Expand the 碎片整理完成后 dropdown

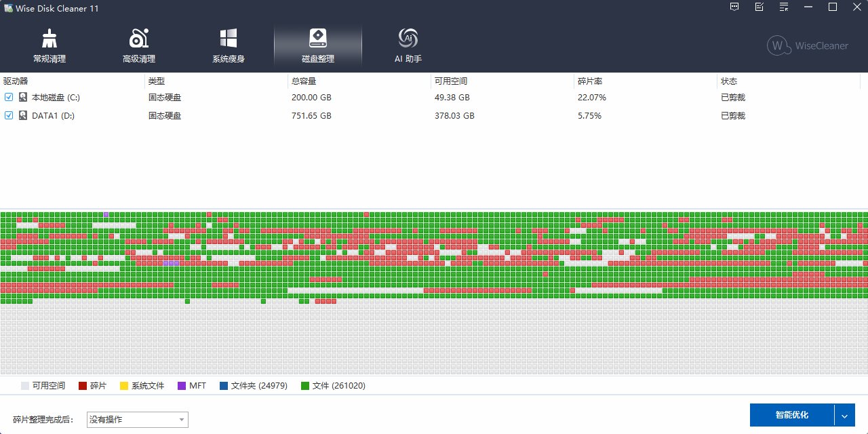pos(138,420)
